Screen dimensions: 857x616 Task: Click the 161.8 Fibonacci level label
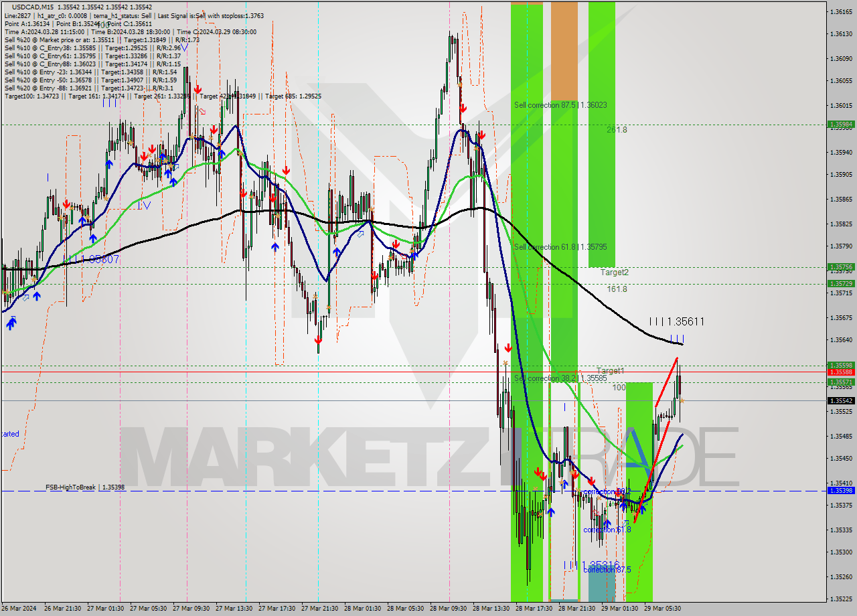tap(617, 289)
